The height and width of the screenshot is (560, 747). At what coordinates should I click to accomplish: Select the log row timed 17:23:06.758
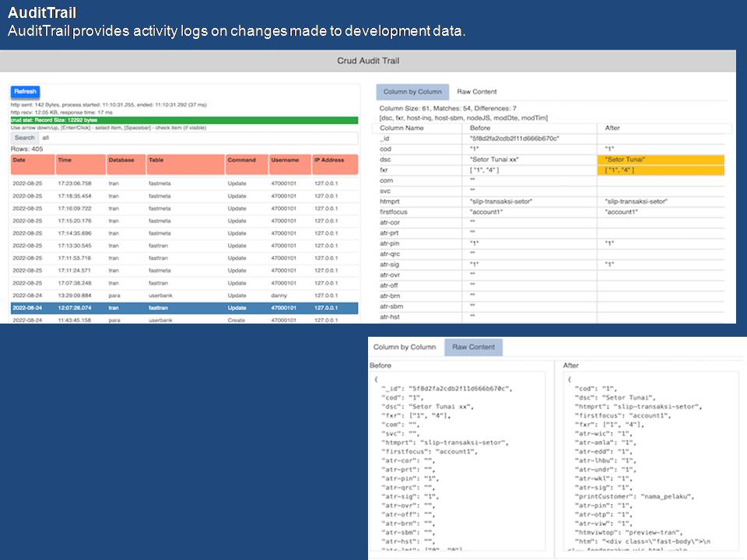184,183
